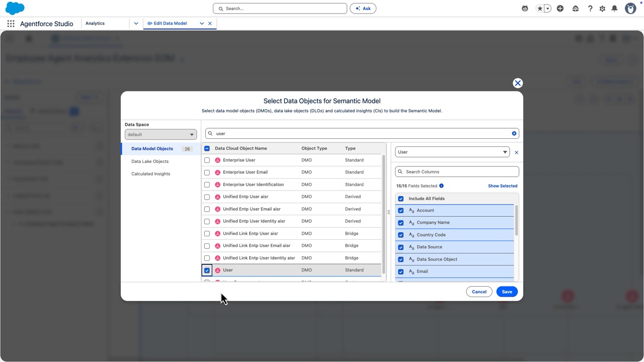Uncheck the Account field checkbox
The width and height of the screenshot is (644, 362).
click(401, 211)
